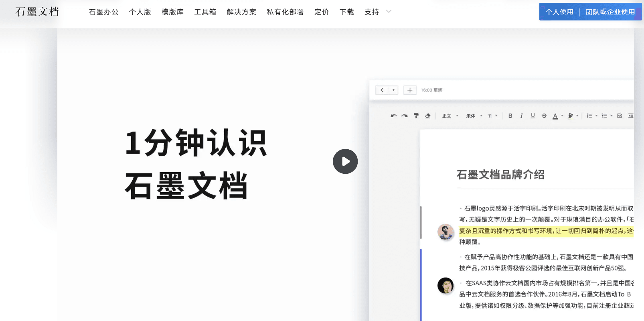Image resolution: width=644 pixels, height=321 pixels.
Task: Click the first collaborator avatar
Action: point(446,232)
